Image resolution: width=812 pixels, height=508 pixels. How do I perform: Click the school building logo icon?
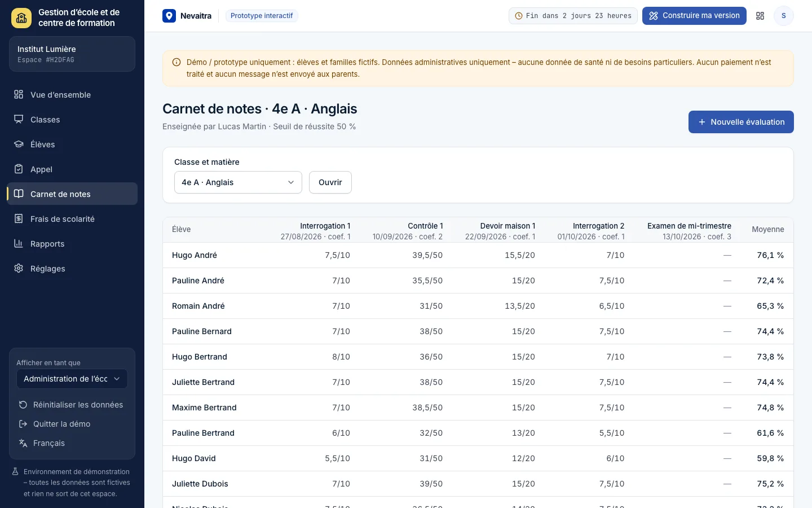(21, 18)
